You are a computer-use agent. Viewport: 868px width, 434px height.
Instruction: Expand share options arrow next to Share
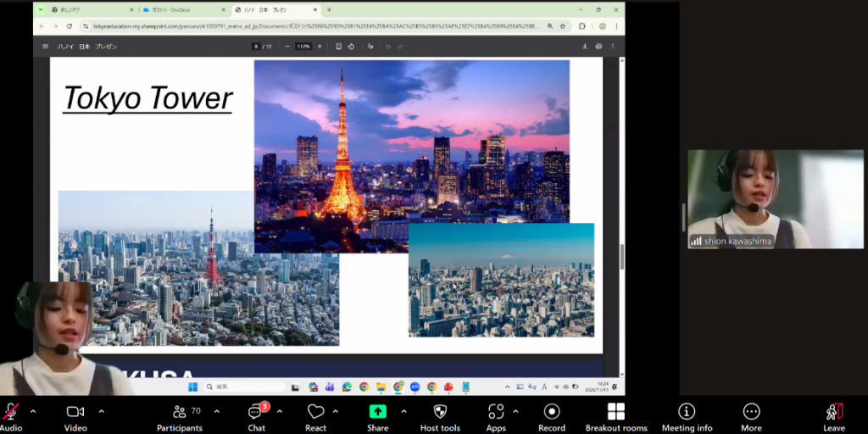pos(403,411)
